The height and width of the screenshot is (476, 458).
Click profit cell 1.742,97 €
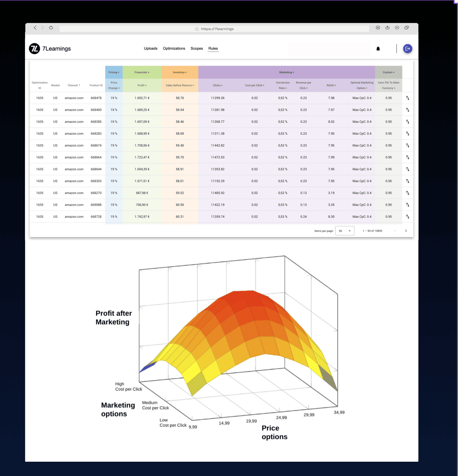coord(142,217)
